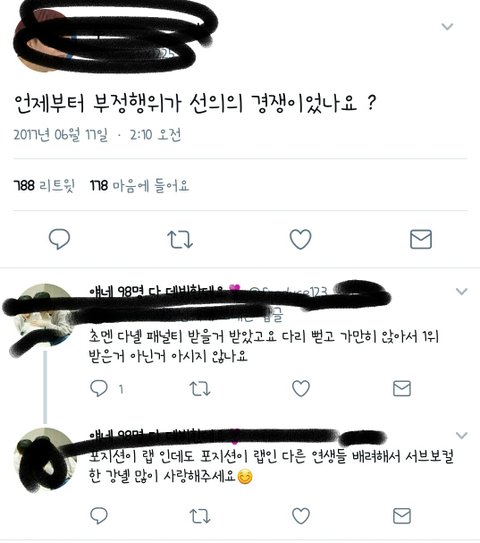Expand the second reply's options chevron

pyautogui.click(x=462, y=435)
